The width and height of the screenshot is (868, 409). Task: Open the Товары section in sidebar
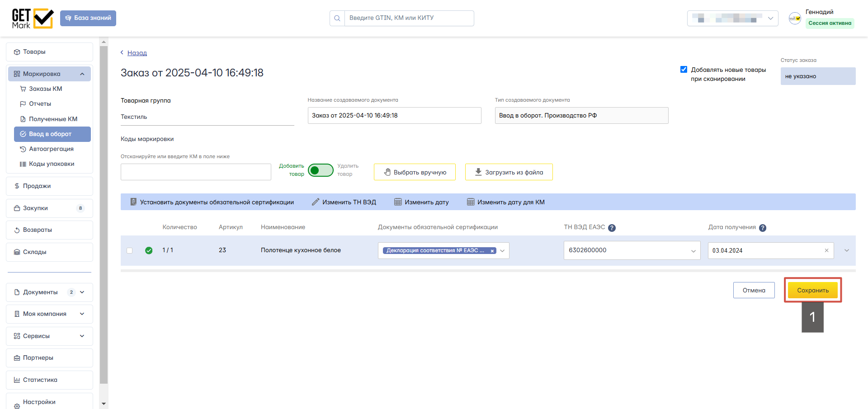coord(49,52)
